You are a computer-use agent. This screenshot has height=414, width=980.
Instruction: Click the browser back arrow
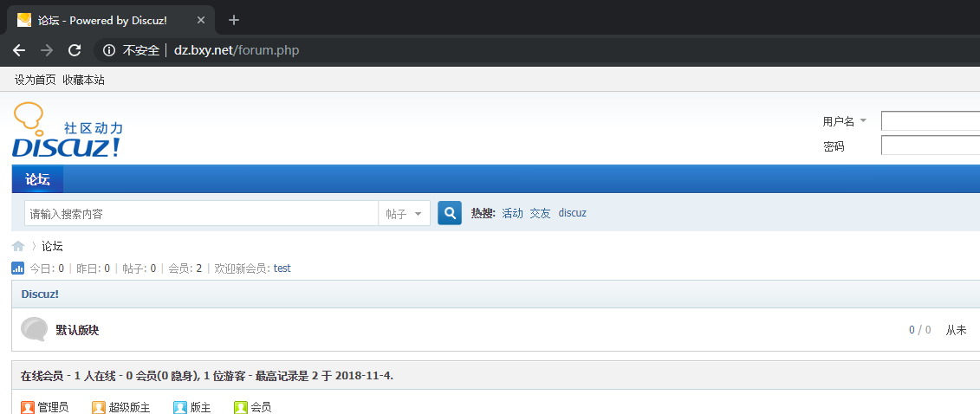[x=19, y=50]
